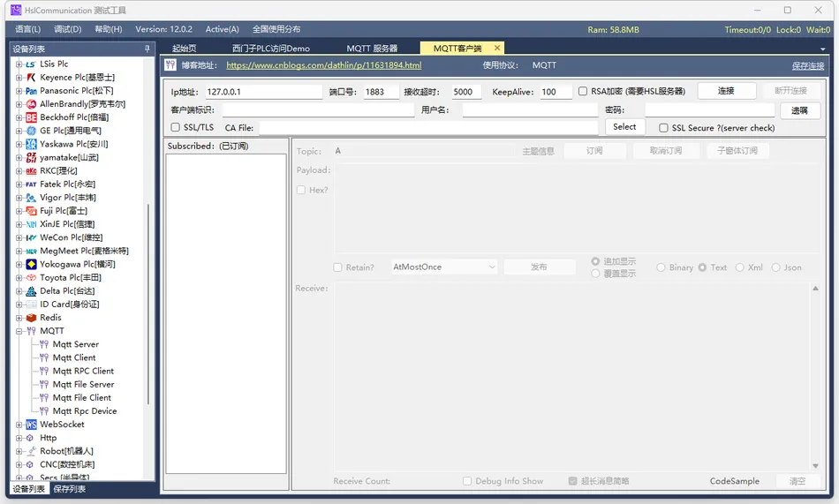Toggle the SSL/TLS checkbox
The width and height of the screenshot is (839, 504).
point(175,127)
